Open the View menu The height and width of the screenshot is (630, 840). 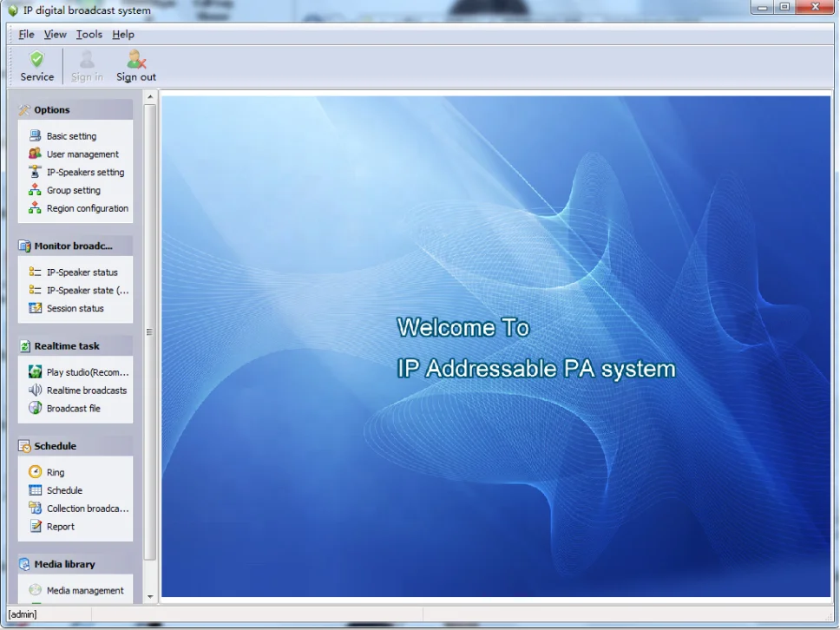(55, 34)
